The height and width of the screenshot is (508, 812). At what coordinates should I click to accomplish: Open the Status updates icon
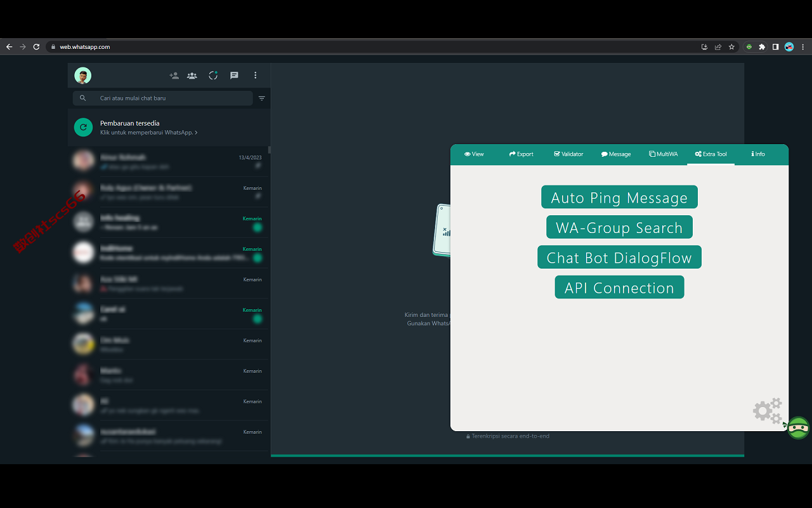pyautogui.click(x=213, y=76)
